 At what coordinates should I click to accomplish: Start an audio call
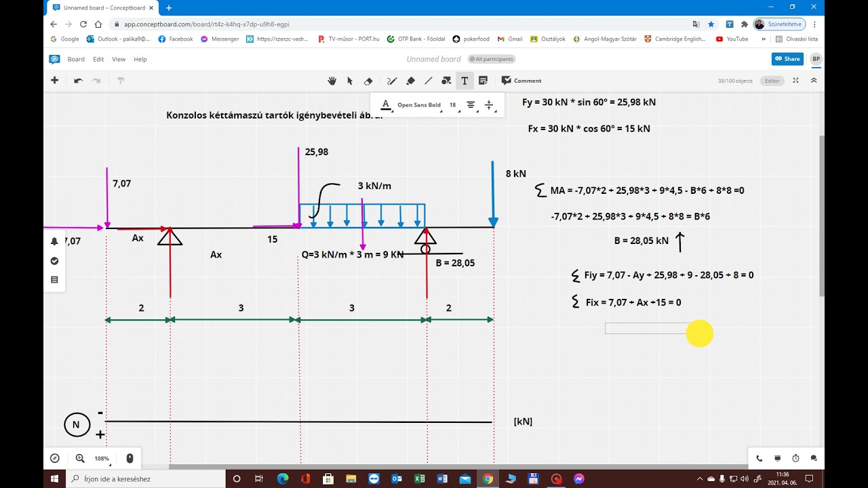759,458
